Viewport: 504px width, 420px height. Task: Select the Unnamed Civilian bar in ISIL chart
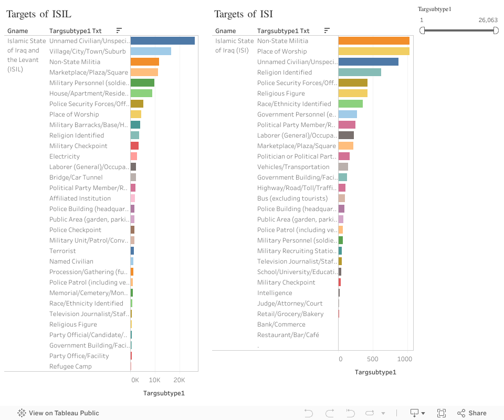[162, 41]
